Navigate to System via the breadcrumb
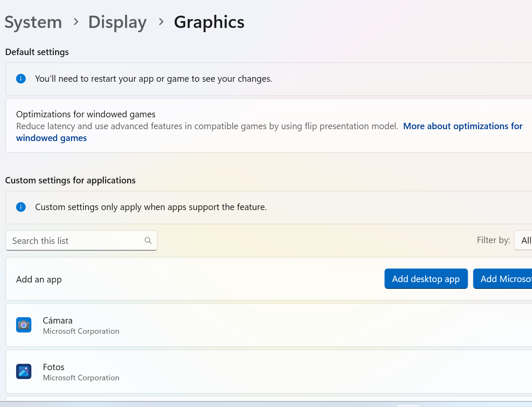The image size is (532, 407). [x=33, y=22]
